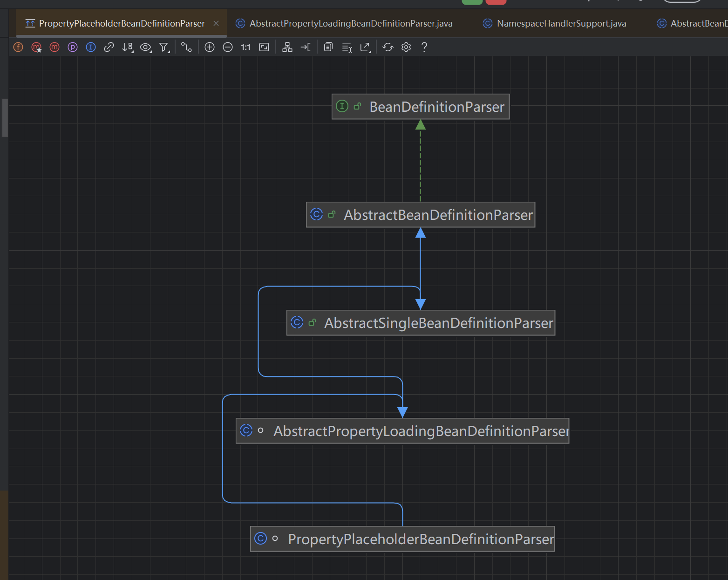
Task: Click the Route Edges icon
Action: tap(306, 47)
